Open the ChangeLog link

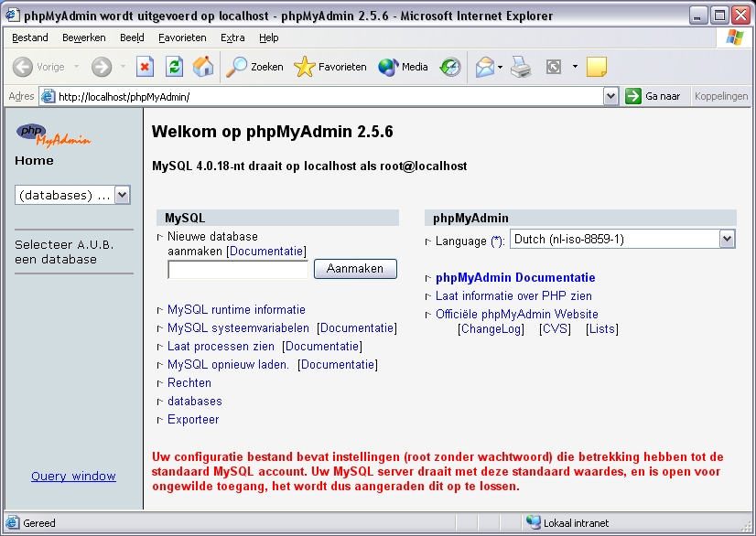(x=491, y=328)
